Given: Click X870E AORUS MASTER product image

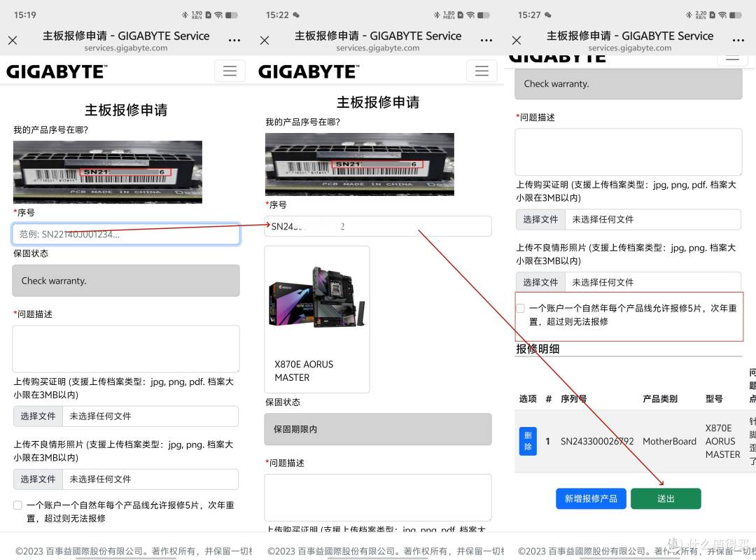Looking at the screenshot, I should (x=317, y=298).
